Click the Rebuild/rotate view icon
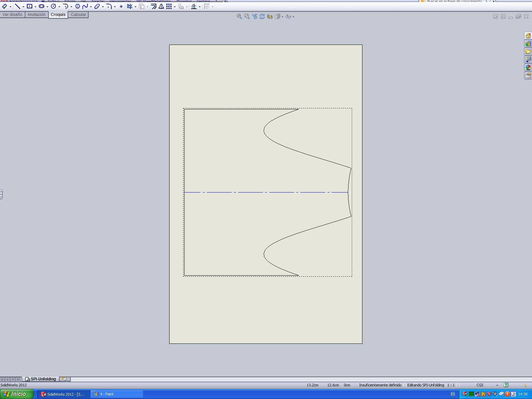This screenshot has height=399, width=532. [x=262, y=16]
